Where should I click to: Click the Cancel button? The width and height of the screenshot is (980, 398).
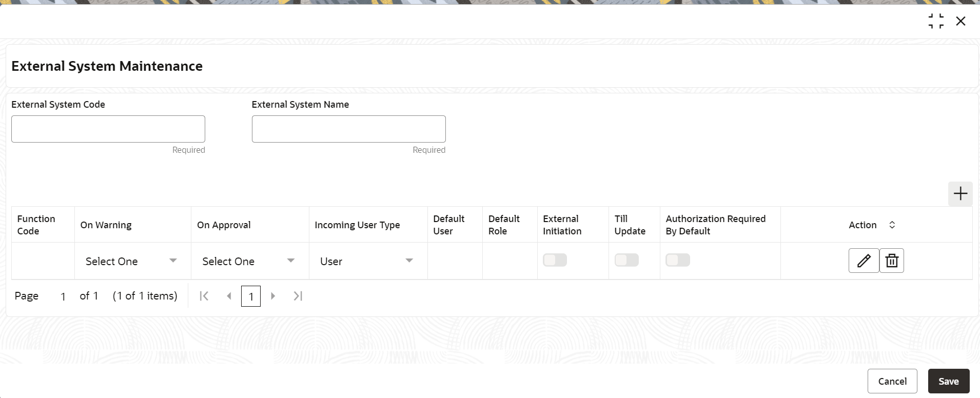tap(892, 381)
